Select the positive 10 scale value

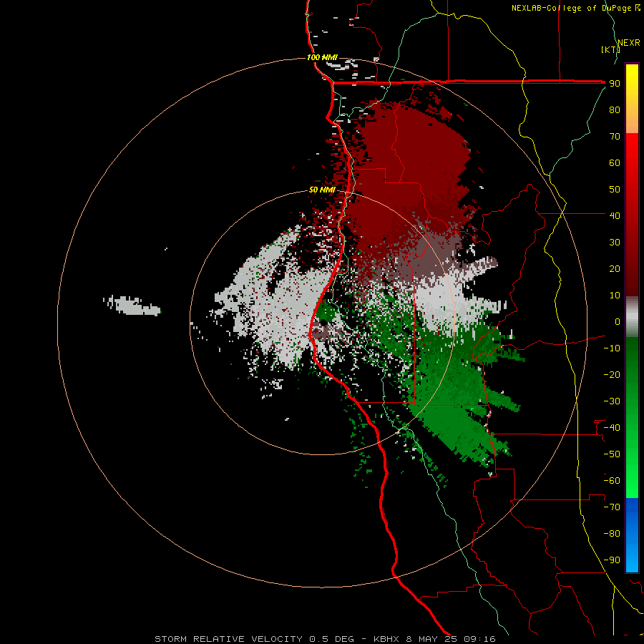(x=615, y=296)
